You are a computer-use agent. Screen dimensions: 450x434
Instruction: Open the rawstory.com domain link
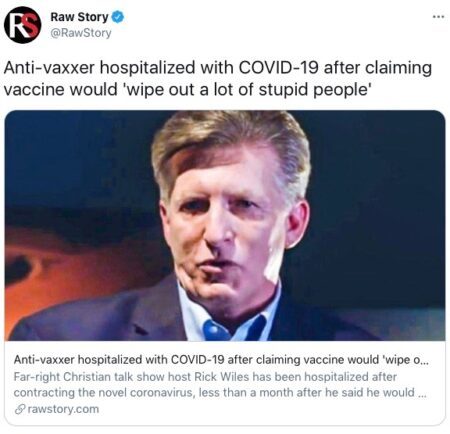[x=63, y=409]
